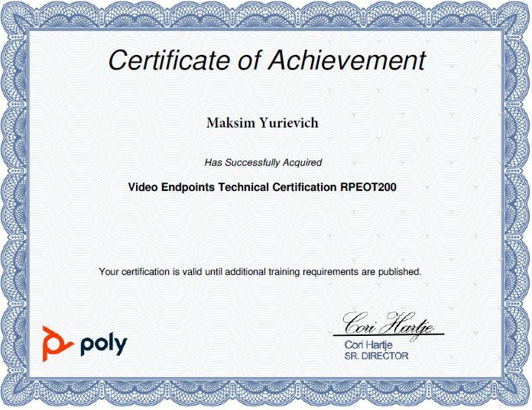Viewport: 532px width, 410px height.
Task: Click the "Has Successfully Acquired" line
Action: [x=263, y=162]
